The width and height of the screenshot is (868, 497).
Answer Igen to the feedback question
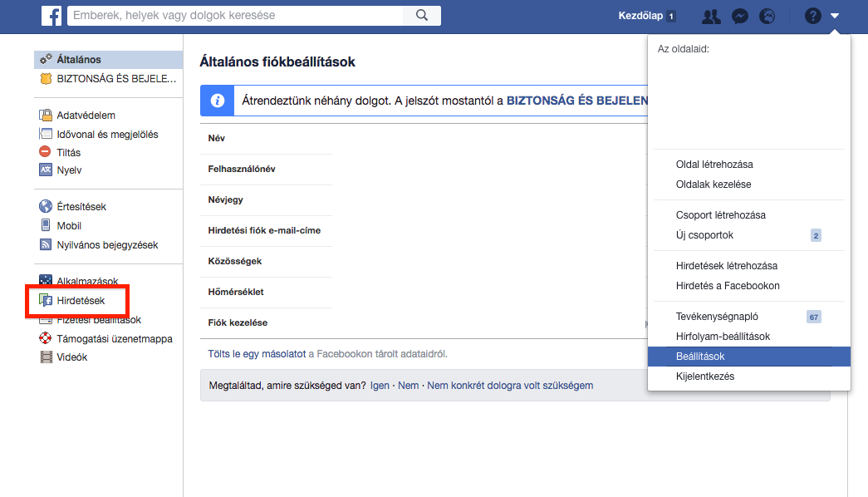coord(379,386)
